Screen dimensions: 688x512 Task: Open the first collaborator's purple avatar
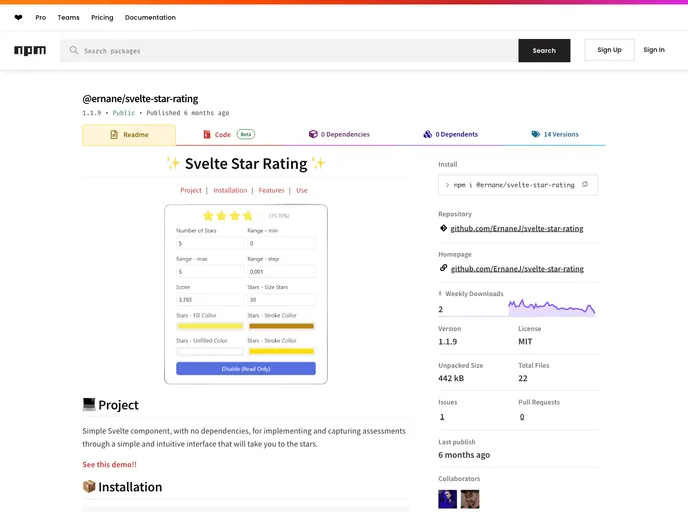(x=448, y=499)
